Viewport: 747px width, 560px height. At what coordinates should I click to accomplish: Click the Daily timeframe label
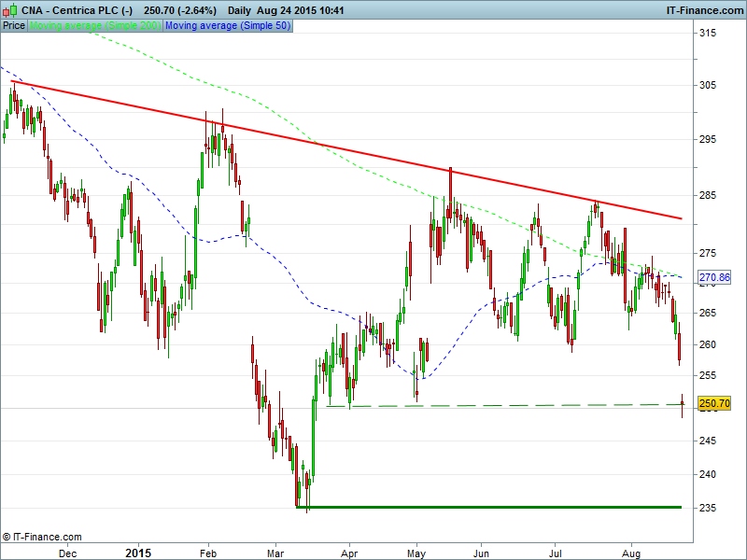239,10
